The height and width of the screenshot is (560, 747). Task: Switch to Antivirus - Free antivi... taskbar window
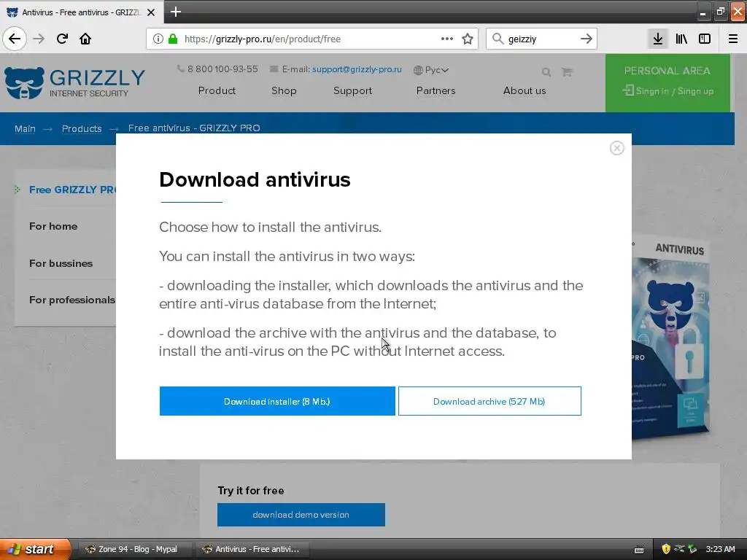tap(252, 549)
